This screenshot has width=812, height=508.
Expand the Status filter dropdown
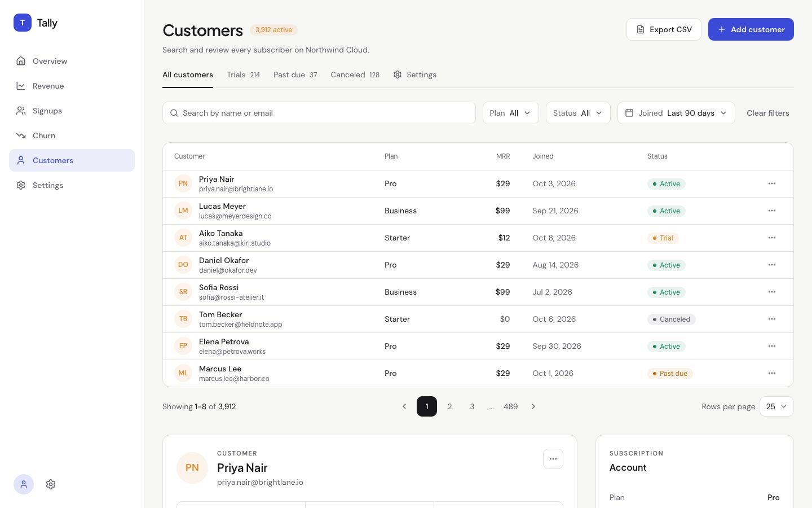578,113
